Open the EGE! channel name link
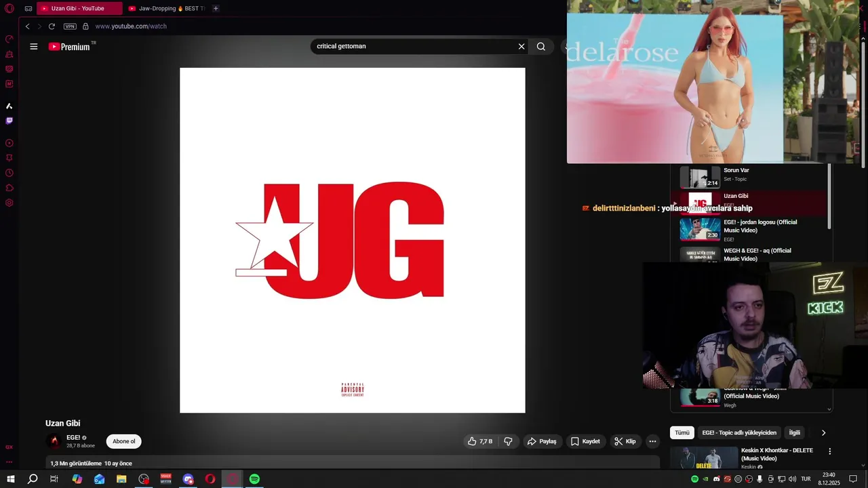The width and height of the screenshot is (868, 488). pos(73,438)
